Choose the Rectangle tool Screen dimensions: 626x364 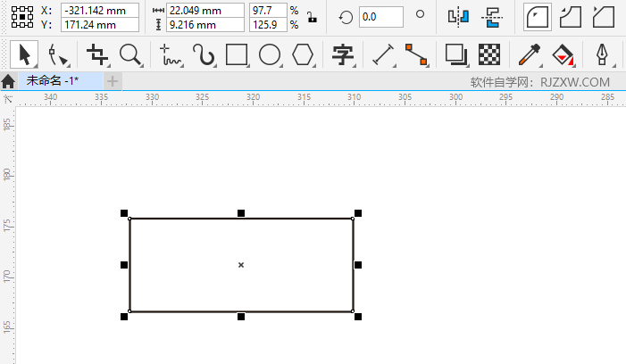(237, 55)
